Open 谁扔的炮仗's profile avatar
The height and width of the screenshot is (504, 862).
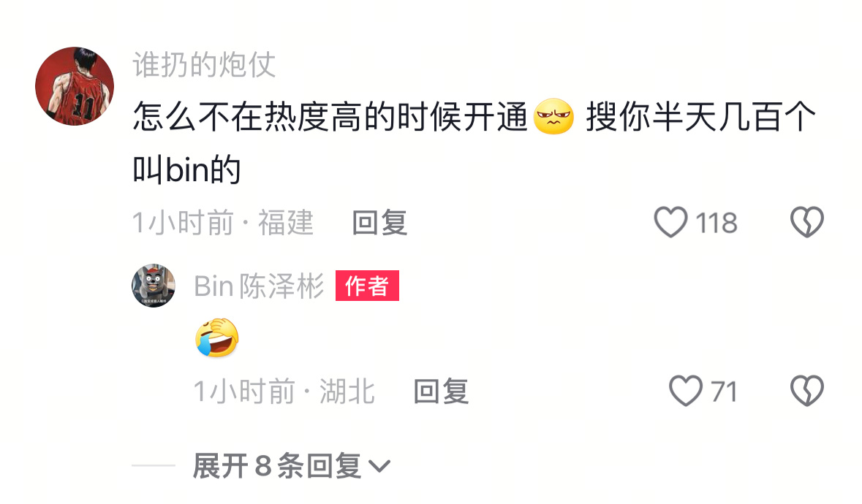[75, 86]
